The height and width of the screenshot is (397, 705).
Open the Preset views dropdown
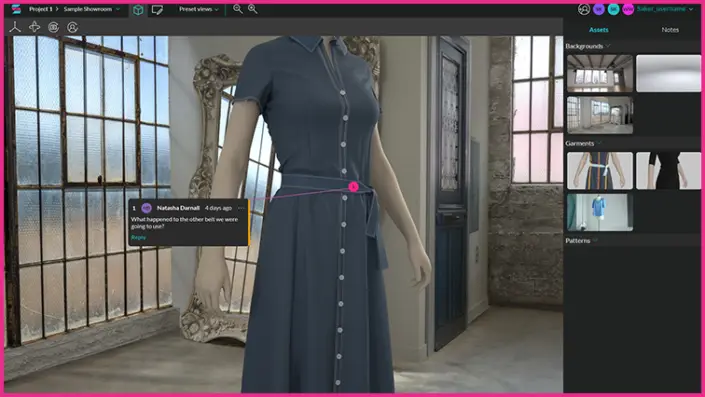[199, 9]
